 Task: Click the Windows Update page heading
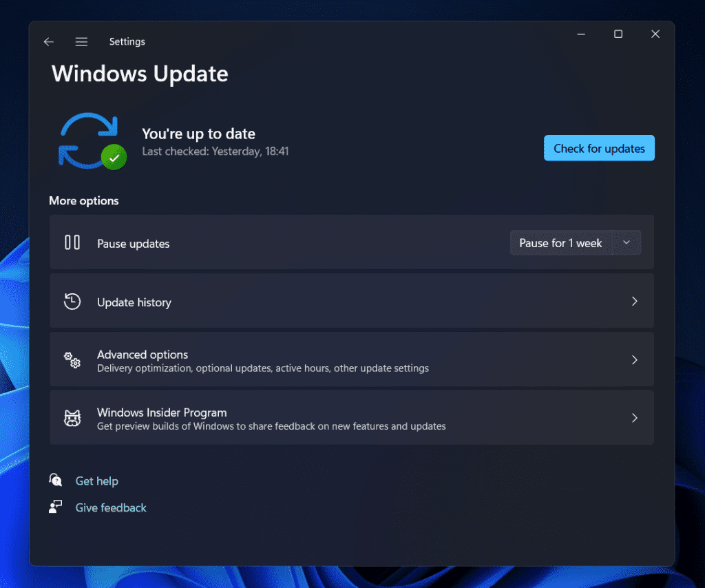(140, 74)
